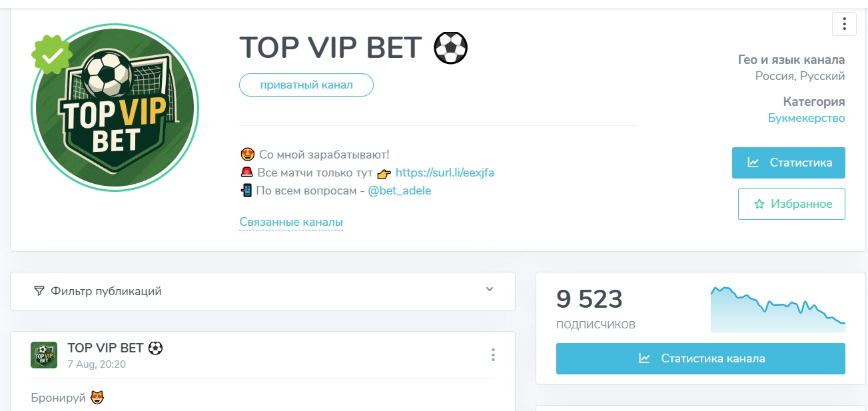Expand Связанные каналы section
The width and height of the screenshot is (868, 411).
[291, 221]
